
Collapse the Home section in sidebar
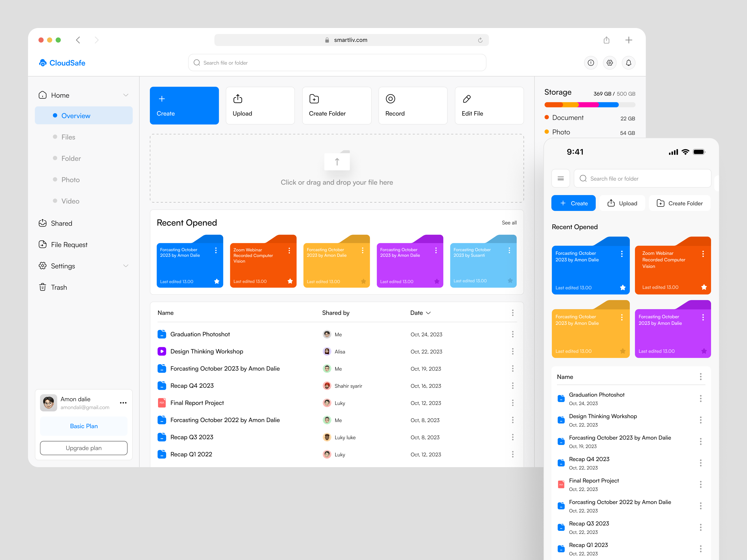tap(126, 95)
